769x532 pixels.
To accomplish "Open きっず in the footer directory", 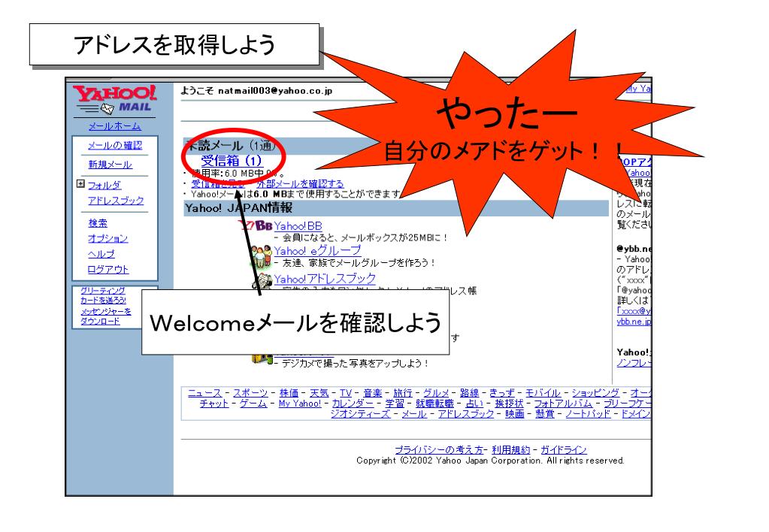I will (x=501, y=393).
